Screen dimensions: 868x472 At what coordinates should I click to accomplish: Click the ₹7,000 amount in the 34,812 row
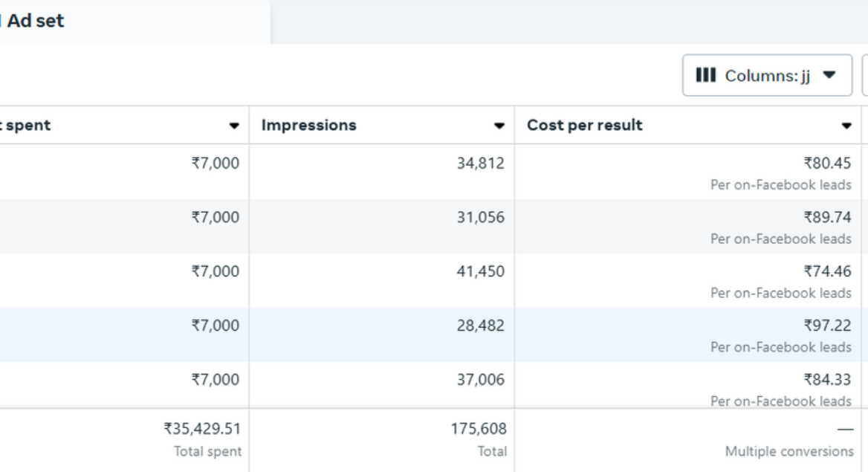pyautogui.click(x=216, y=164)
